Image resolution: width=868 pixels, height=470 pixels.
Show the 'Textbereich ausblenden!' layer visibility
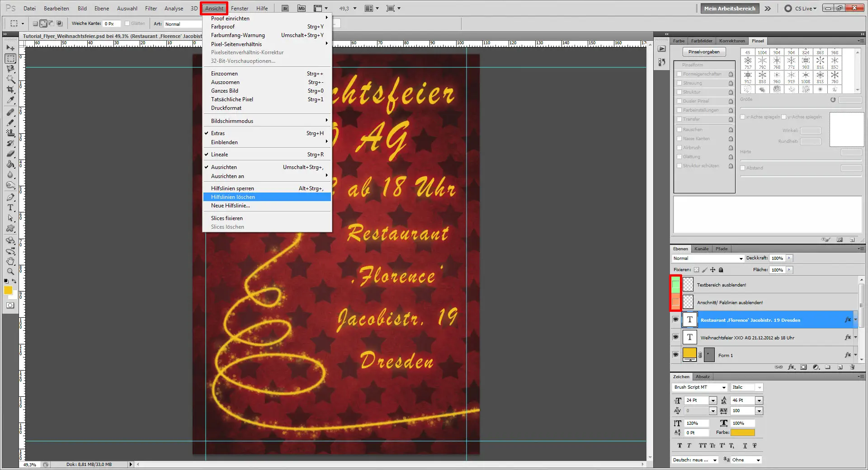[675, 284]
